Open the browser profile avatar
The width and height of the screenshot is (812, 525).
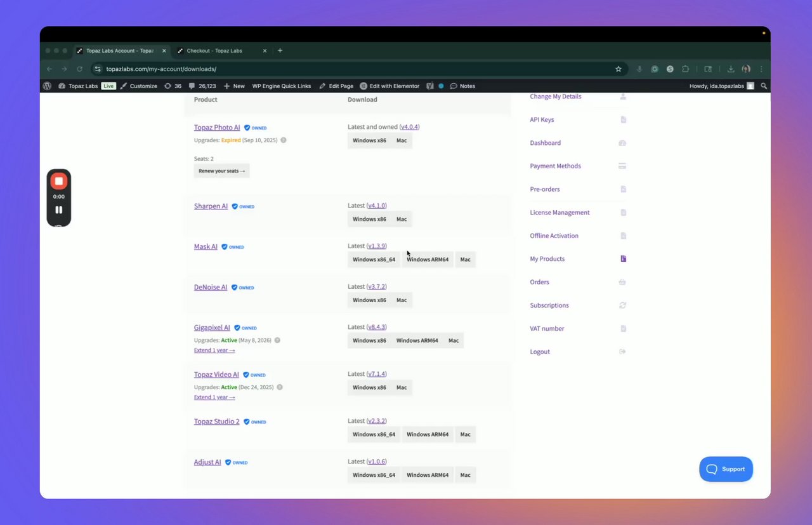click(746, 69)
